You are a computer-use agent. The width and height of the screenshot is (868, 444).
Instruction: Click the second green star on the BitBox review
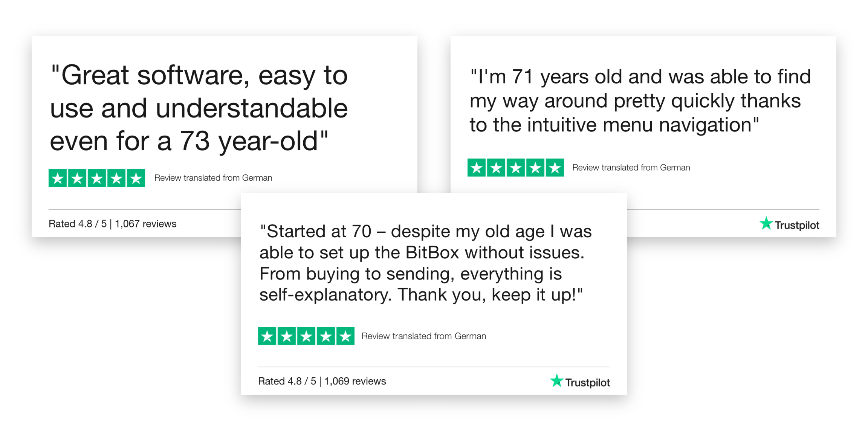click(x=287, y=336)
